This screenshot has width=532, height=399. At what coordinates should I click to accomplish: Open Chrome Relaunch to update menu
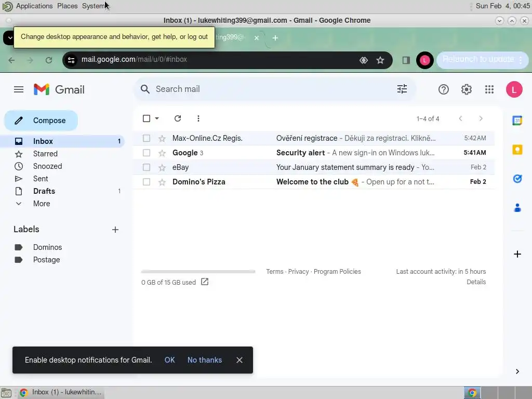[x=482, y=60]
